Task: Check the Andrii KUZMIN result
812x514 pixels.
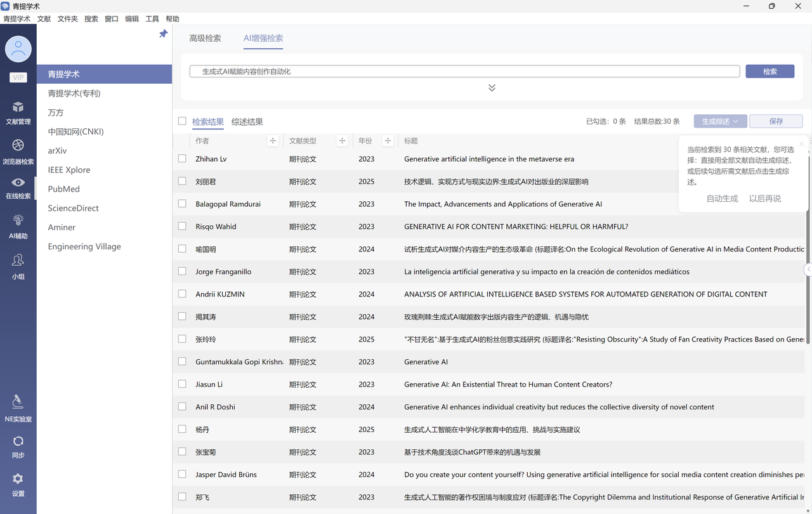Action: click(182, 294)
